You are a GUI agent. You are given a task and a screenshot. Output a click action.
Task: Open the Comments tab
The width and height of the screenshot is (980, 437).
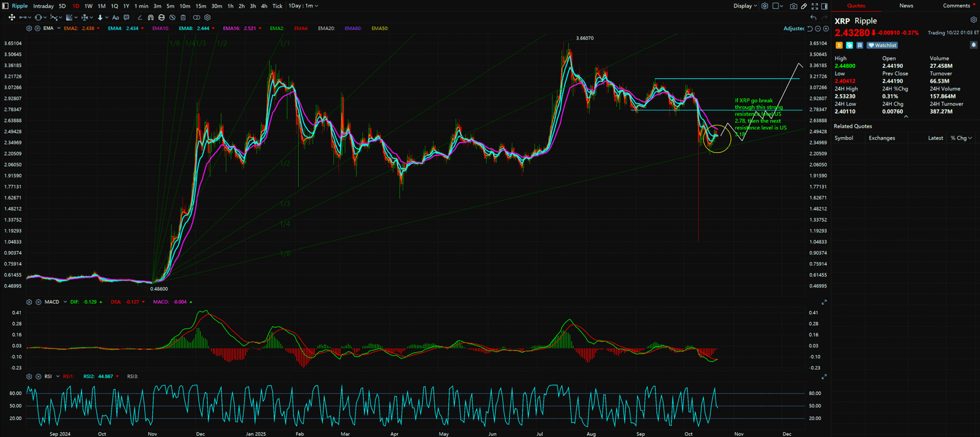[x=956, y=6]
